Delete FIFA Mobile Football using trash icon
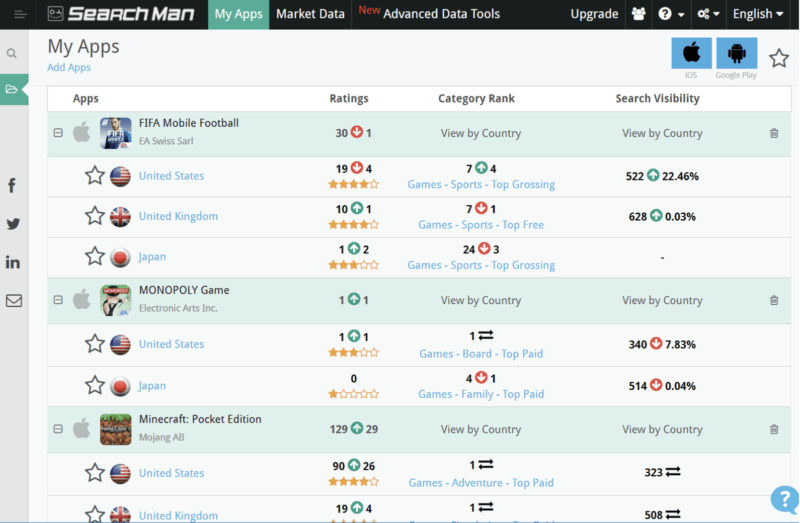The height and width of the screenshot is (523, 800). [x=774, y=133]
